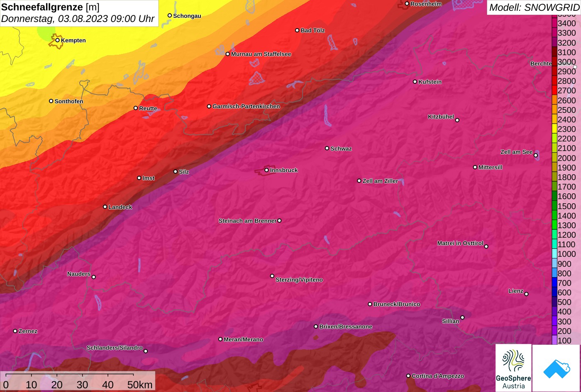The width and height of the screenshot is (581, 392).
Task: Click the GeoSphere Austria logo
Action: tap(513, 368)
